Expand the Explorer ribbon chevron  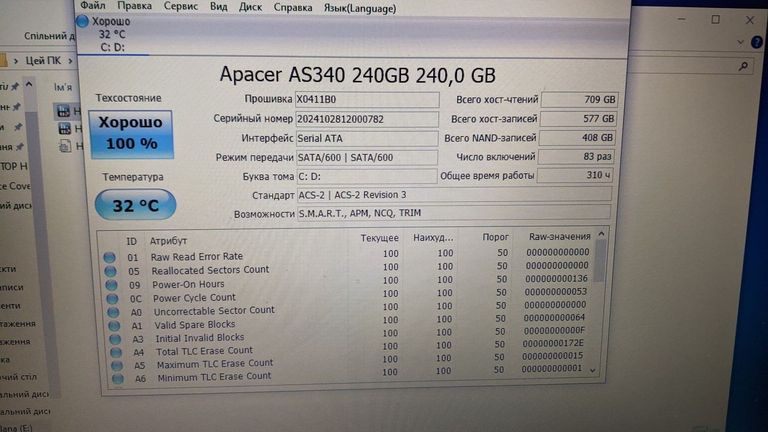click(741, 43)
